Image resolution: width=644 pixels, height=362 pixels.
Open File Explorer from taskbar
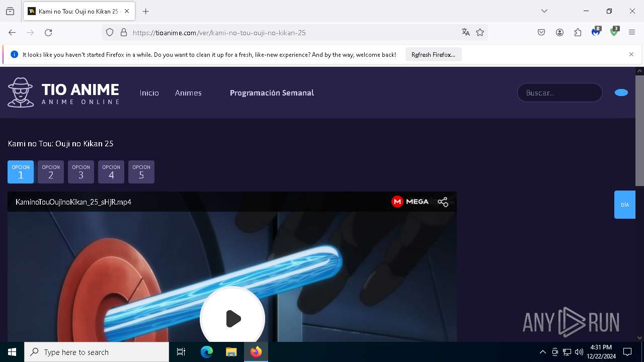[x=231, y=352]
